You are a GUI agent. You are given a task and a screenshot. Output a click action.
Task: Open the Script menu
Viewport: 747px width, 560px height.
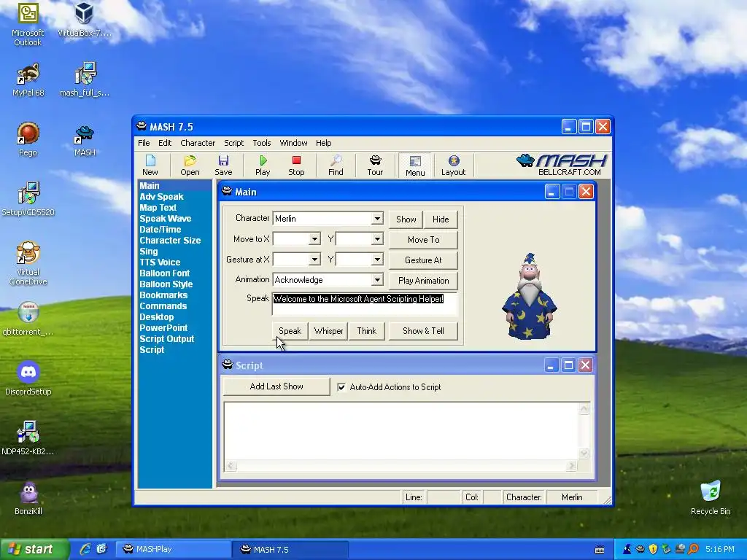coord(234,143)
